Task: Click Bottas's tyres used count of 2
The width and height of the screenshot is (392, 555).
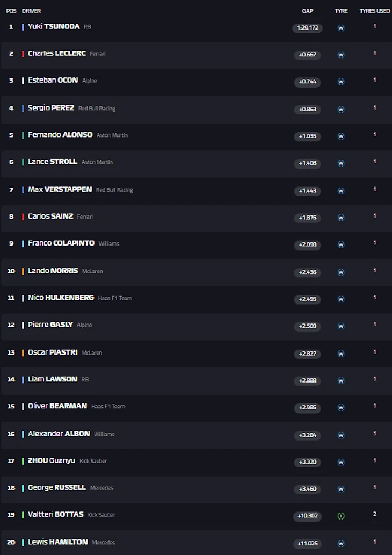Action: click(375, 514)
